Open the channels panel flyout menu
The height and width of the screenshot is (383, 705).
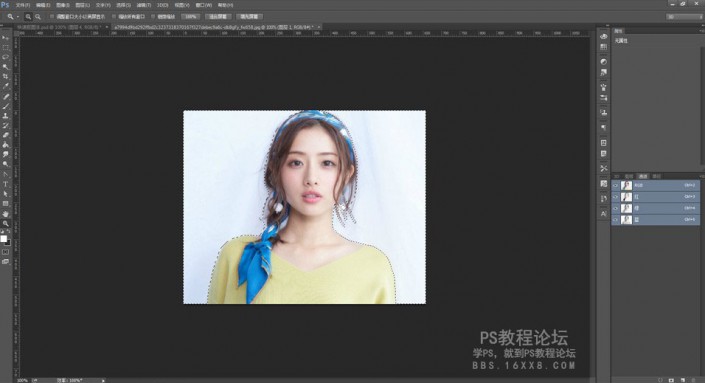702,176
